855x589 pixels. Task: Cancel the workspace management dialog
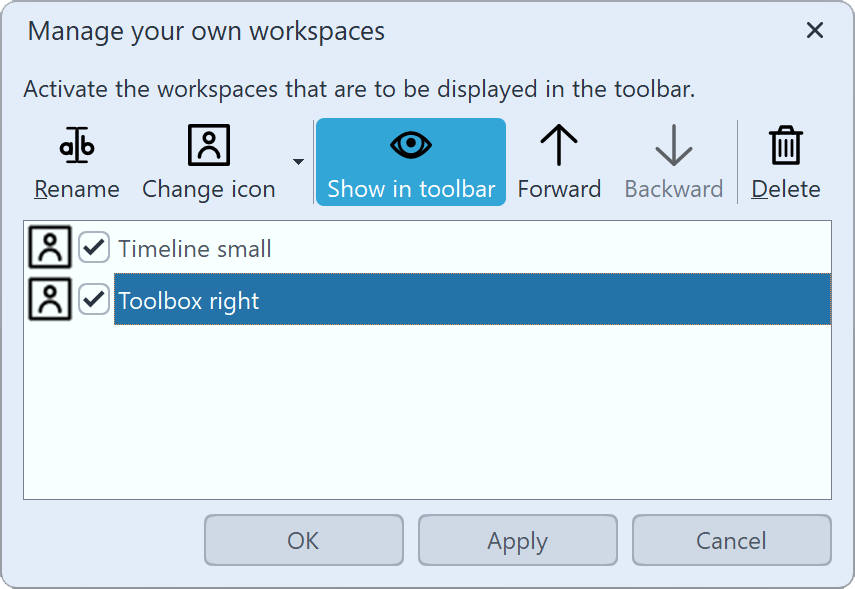pos(731,540)
